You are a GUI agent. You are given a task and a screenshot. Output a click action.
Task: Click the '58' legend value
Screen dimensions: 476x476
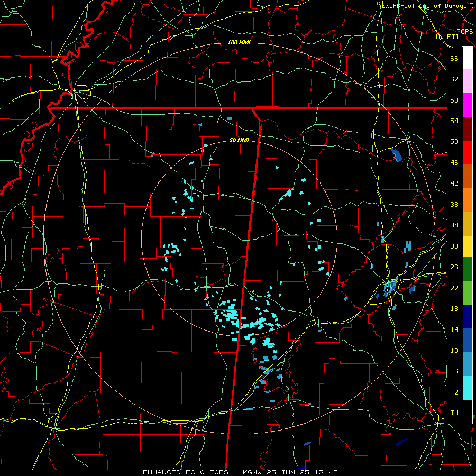pos(454,100)
